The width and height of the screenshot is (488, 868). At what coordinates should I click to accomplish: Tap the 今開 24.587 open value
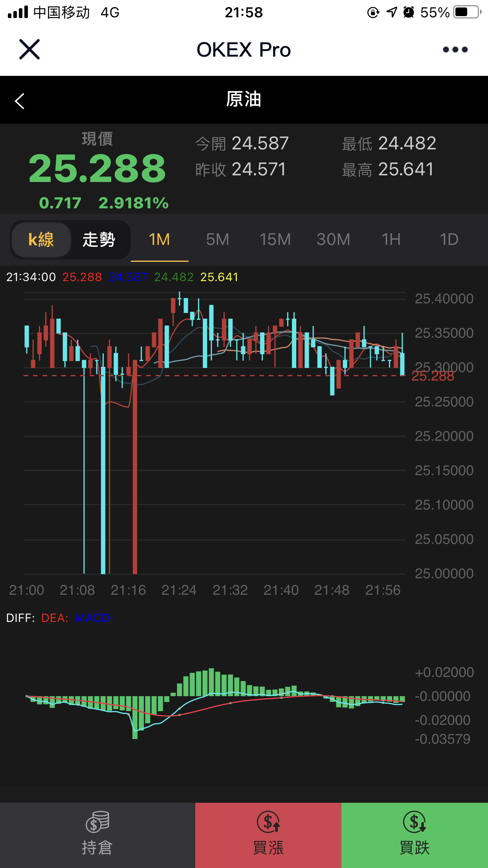click(x=242, y=143)
